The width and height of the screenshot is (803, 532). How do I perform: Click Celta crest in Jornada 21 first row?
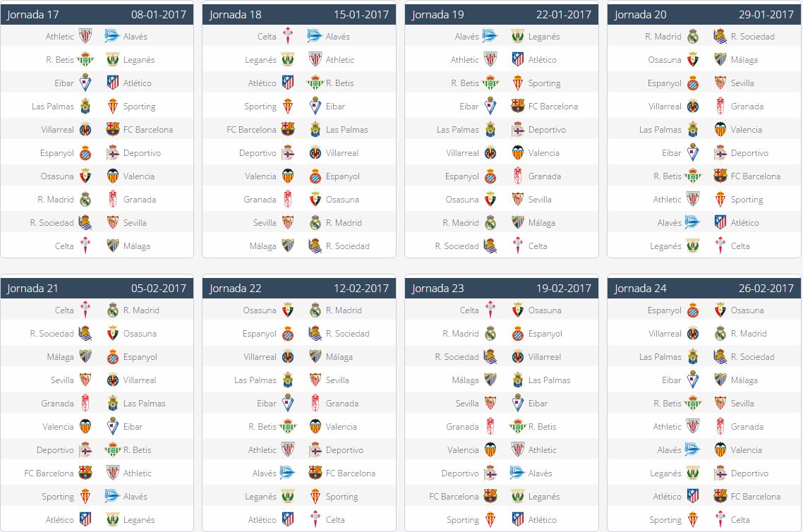tap(85, 310)
